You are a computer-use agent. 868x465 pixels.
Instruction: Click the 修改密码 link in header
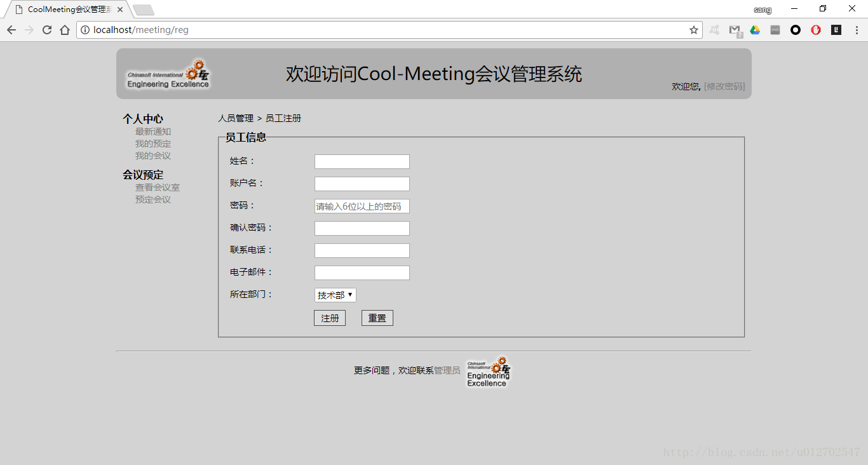724,86
